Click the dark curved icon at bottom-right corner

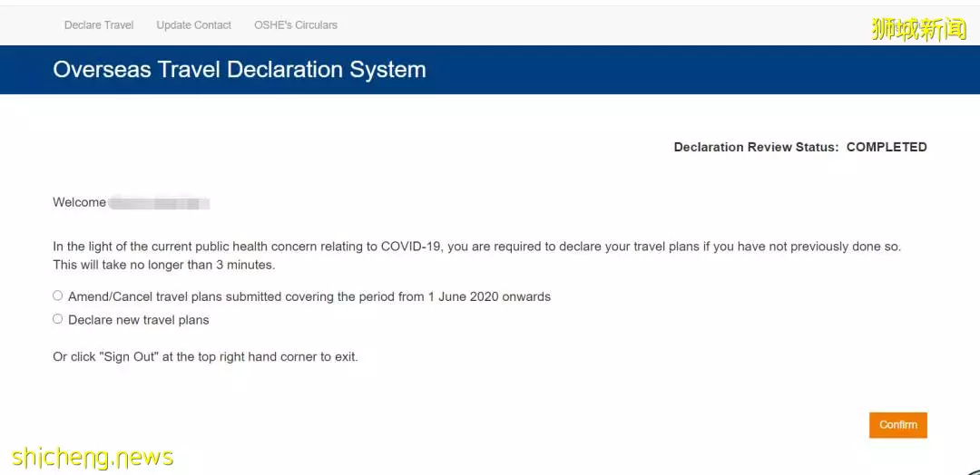(974, 471)
